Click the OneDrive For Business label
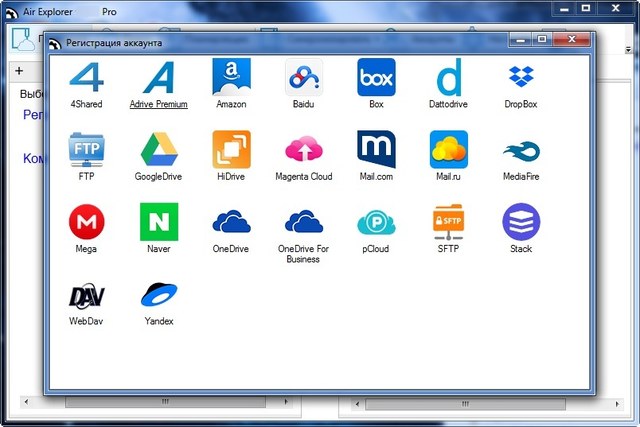 (303, 254)
